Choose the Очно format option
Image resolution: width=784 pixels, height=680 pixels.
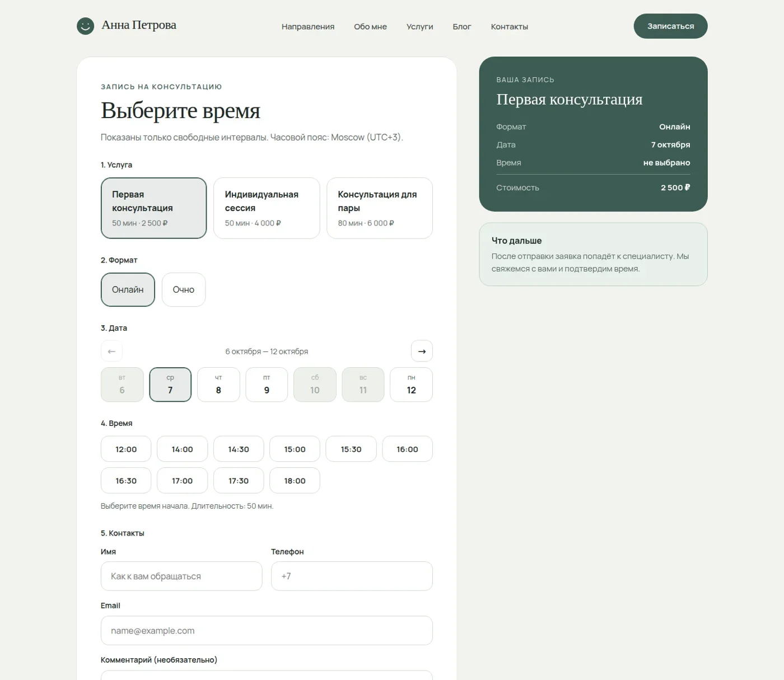tap(184, 289)
